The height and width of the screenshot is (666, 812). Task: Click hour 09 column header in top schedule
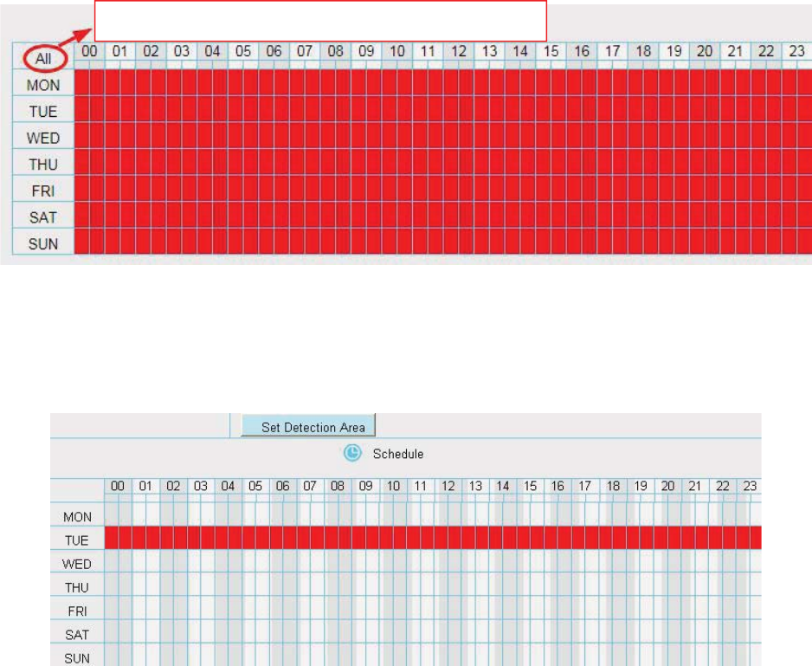click(366, 51)
